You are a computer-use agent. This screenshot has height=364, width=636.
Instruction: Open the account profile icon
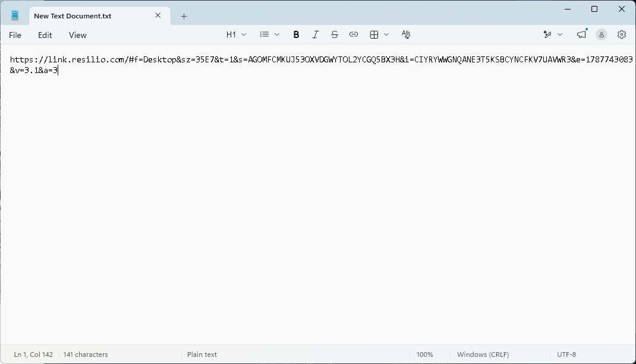(x=602, y=35)
